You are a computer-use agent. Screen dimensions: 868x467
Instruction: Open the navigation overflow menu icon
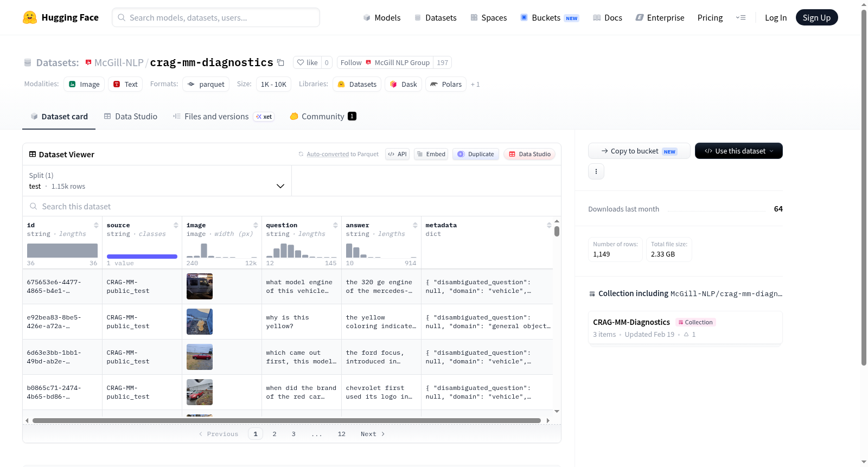[x=741, y=17]
